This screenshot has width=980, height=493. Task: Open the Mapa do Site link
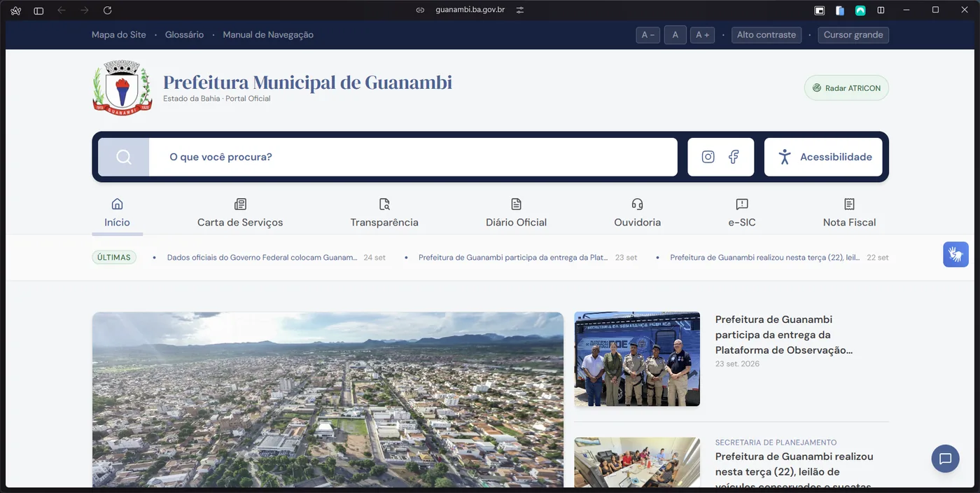click(x=119, y=35)
